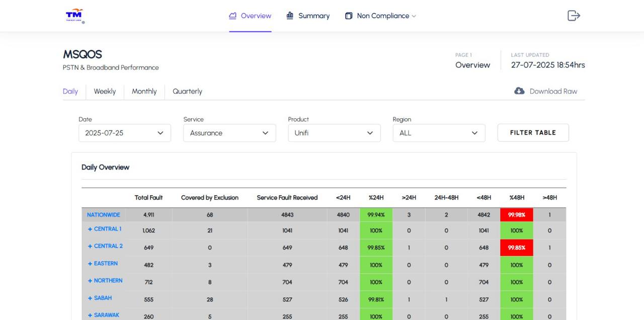Click the logout icon in header
Screen dimensions: 644x320
[x=574, y=16]
